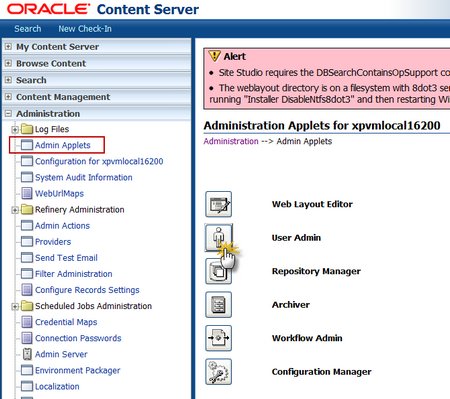
Task: Open the Filter Administration link
Action: click(x=74, y=274)
